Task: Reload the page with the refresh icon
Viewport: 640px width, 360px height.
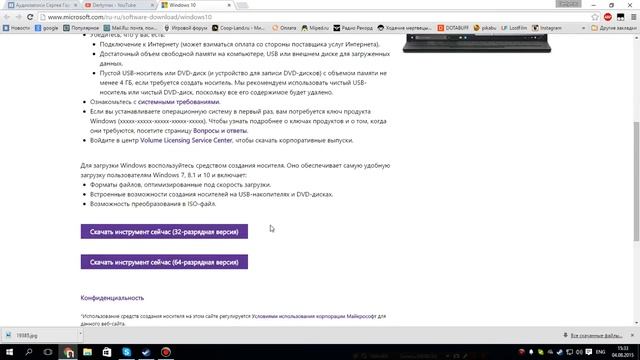Action: tap(30, 17)
